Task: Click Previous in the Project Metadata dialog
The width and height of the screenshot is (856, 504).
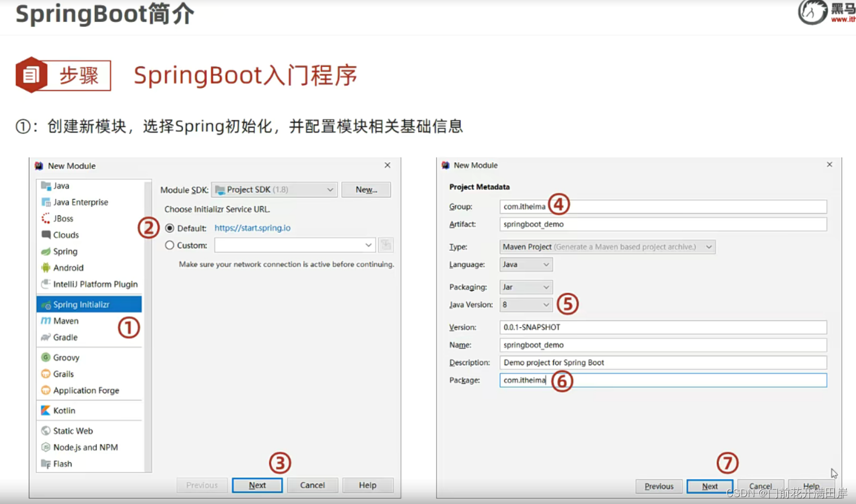Action: pos(659,486)
